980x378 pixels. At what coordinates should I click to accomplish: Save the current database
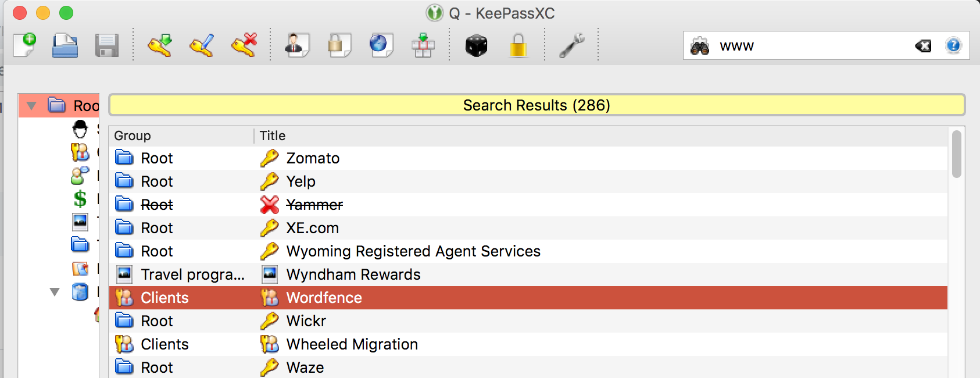click(107, 45)
